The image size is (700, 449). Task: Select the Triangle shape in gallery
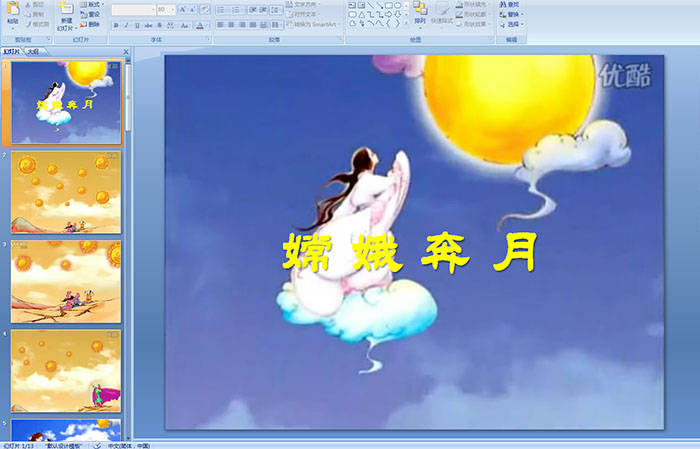[x=362, y=14]
